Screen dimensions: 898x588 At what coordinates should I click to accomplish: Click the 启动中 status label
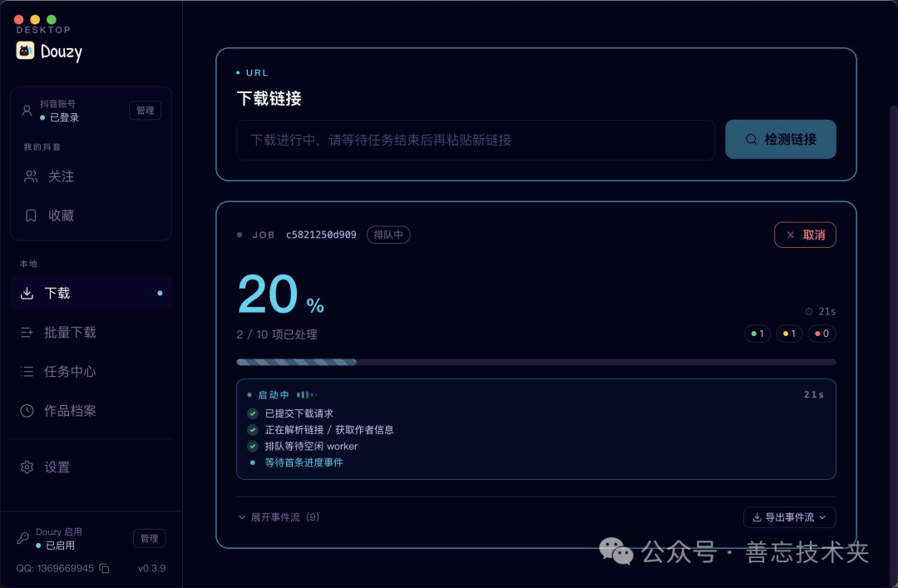(274, 395)
